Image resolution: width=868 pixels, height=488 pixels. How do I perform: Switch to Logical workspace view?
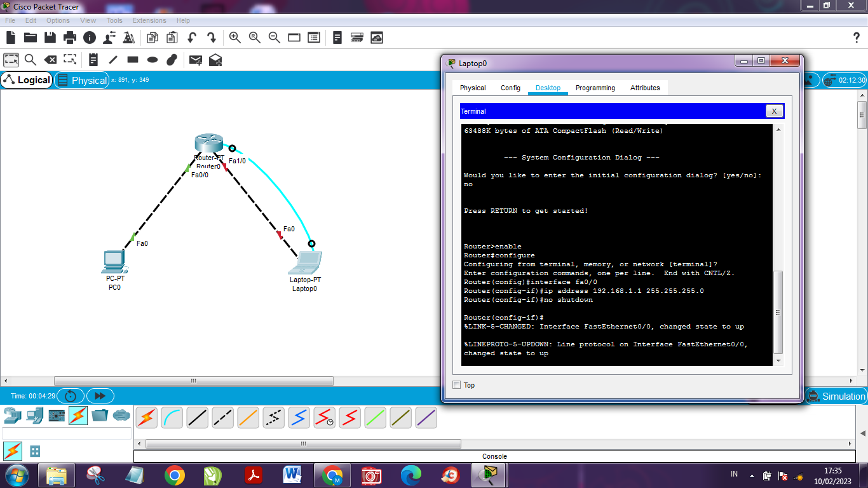(27, 79)
